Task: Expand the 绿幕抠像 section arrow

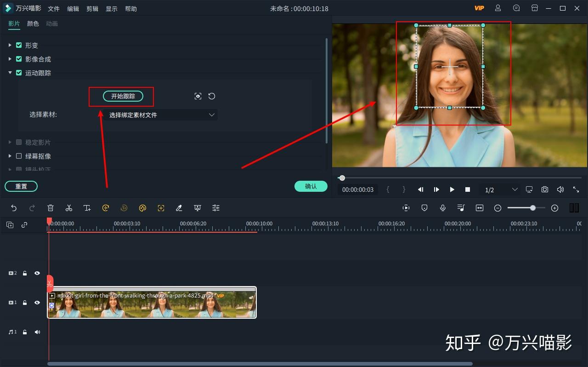Action: pos(10,156)
